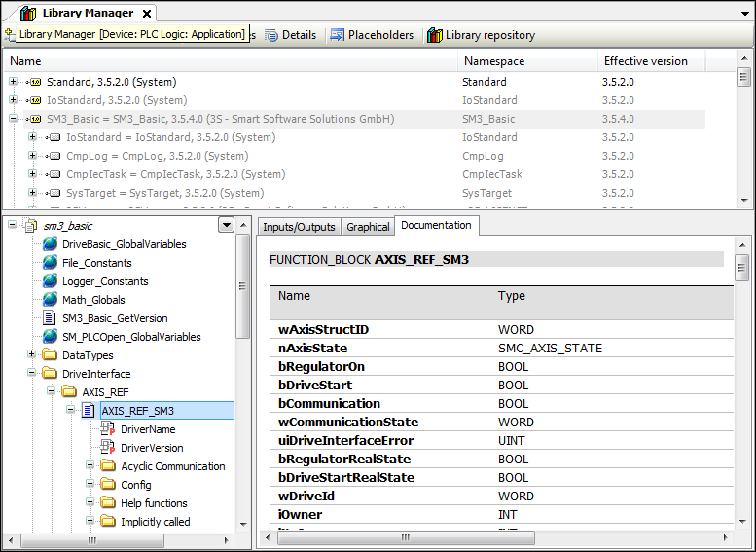The width and height of the screenshot is (756, 552).
Task: Click the SMC_AXIS_STATE type cell
Action: pyautogui.click(x=550, y=349)
